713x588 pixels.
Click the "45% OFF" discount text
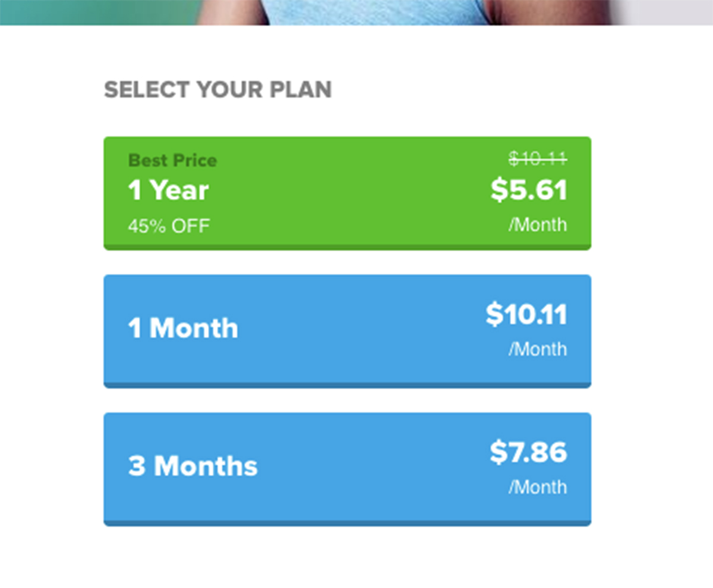(x=169, y=226)
